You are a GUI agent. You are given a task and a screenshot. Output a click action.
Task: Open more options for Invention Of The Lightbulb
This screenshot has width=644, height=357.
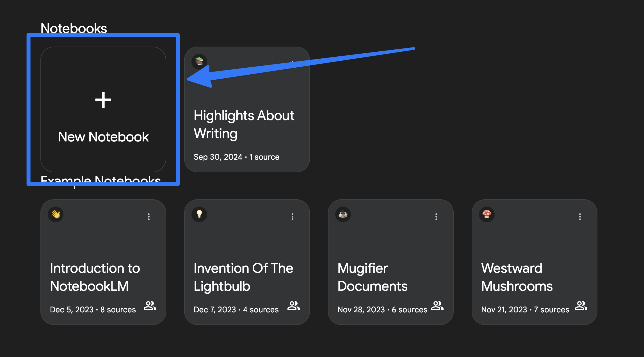(293, 217)
